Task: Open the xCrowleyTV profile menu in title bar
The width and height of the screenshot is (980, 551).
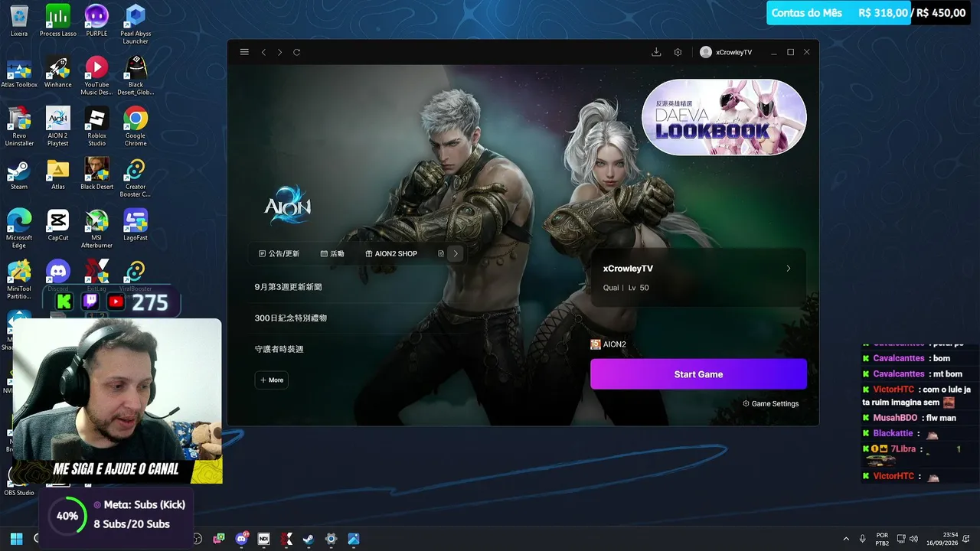Action: click(x=726, y=52)
